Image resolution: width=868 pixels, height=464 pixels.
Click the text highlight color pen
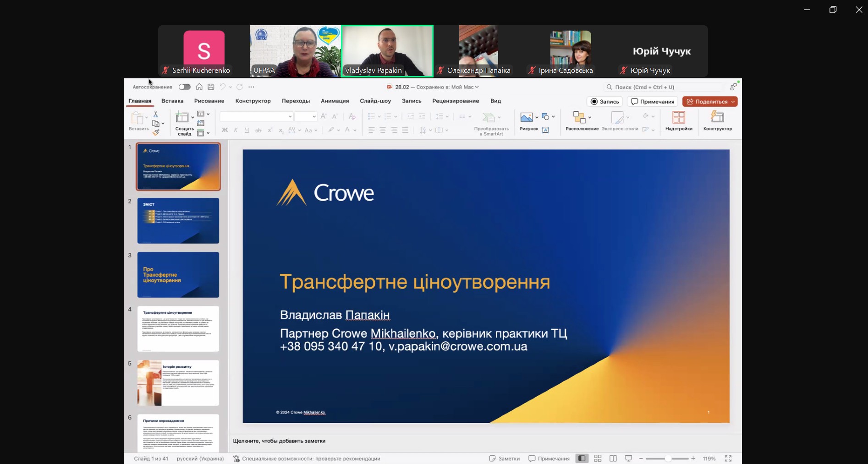click(x=331, y=130)
